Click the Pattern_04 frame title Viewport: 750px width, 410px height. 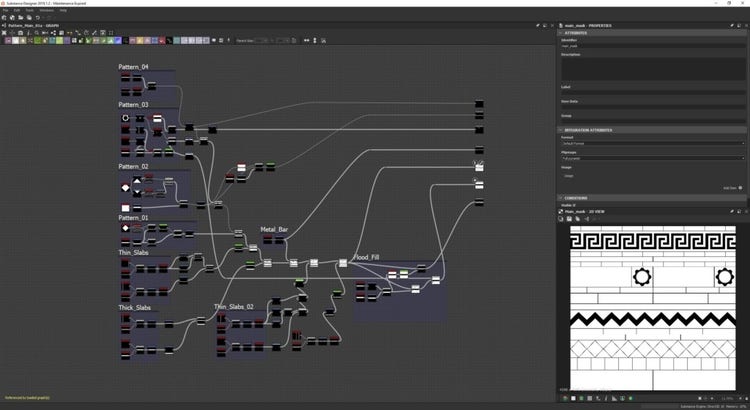click(x=133, y=67)
